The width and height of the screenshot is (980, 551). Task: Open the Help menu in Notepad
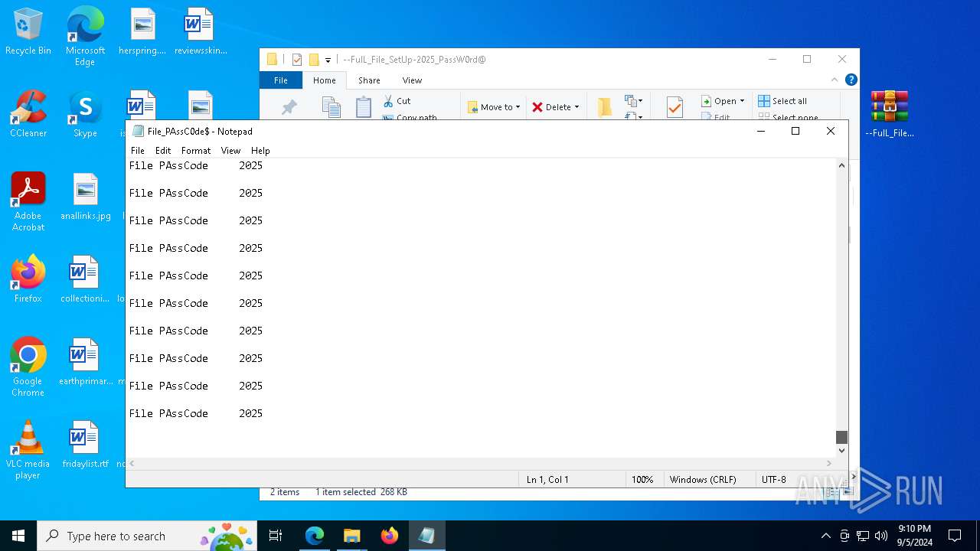tap(260, 151)
